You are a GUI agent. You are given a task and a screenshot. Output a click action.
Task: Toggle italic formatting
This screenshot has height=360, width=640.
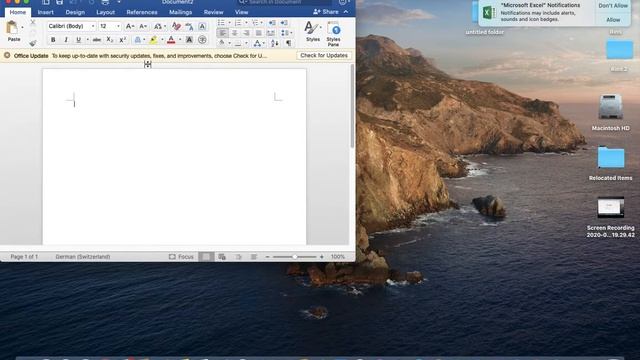point(66,40)
